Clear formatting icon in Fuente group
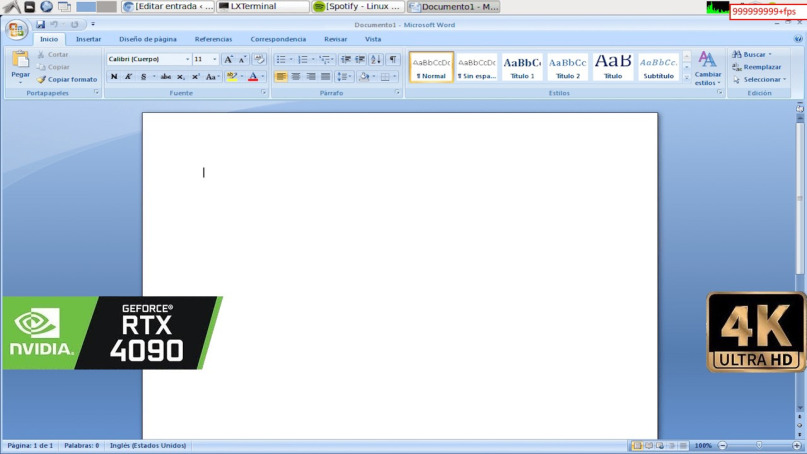This screenshot has height=454, width=807. coord(259,59)
